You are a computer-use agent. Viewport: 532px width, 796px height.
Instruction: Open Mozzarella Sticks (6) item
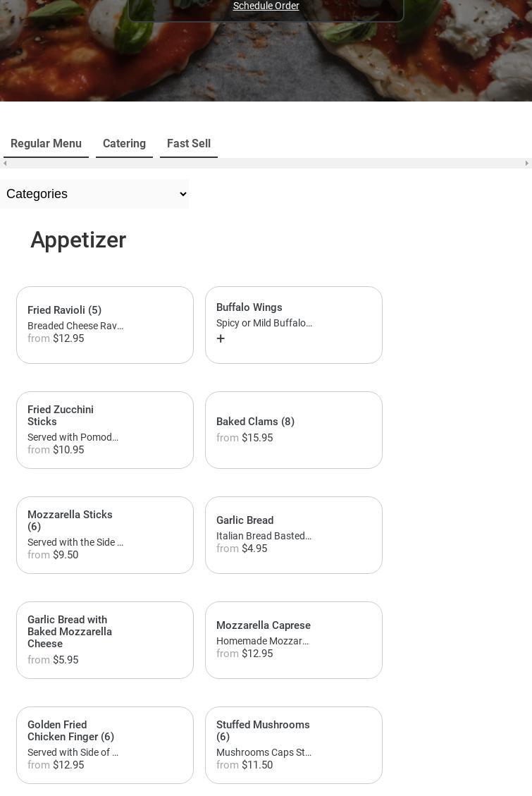[x=105, y=535]
